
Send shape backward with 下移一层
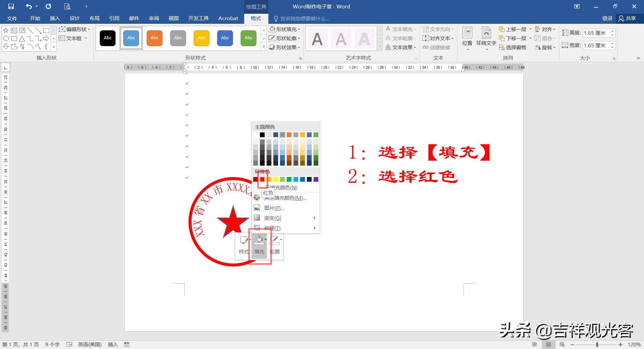click(x=513, y=38)
